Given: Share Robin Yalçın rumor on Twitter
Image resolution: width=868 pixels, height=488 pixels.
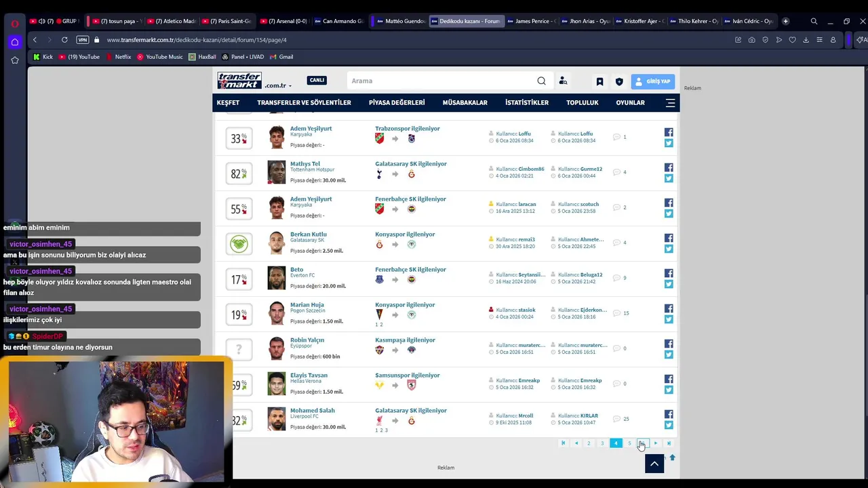Looking at the screenshot, I should click(669, 354).
